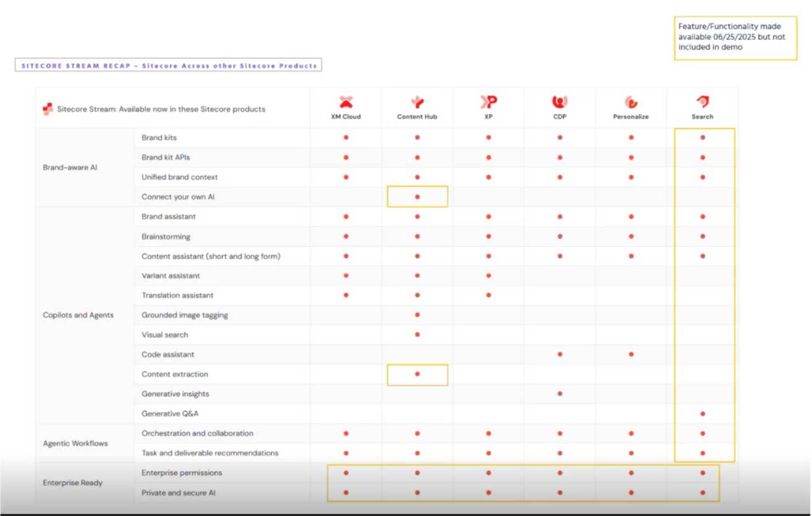Click the Sitecore Stream logo icon
The image size is (812, 516).
click(48, 109)
